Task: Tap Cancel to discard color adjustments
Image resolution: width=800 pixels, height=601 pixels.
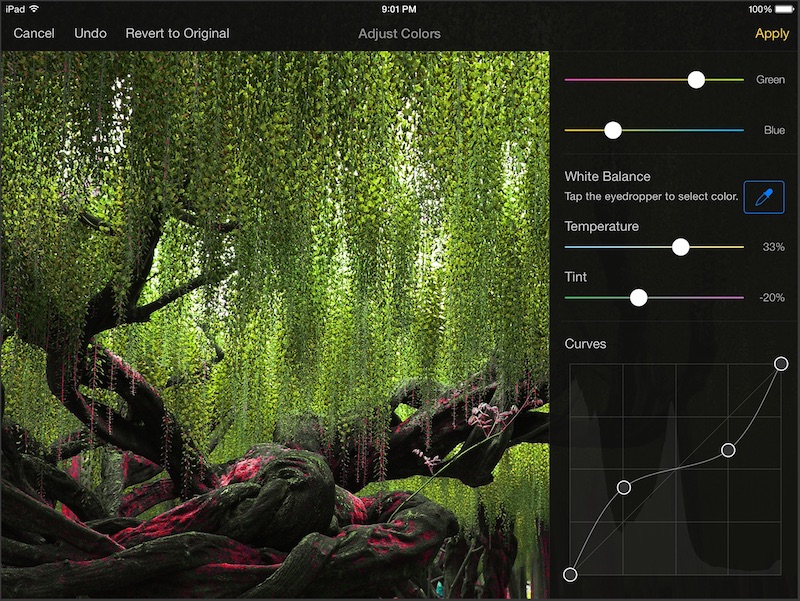Action: pyautogui.click(x=34, y=33)
